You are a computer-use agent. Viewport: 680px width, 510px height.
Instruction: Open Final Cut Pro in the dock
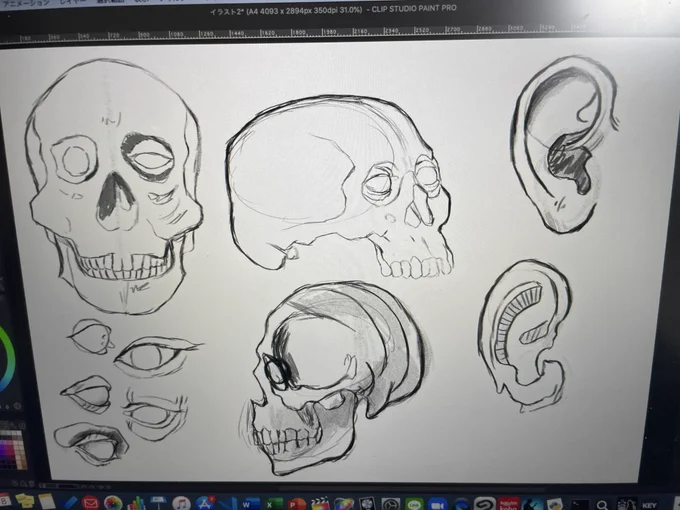pos(320,504)
